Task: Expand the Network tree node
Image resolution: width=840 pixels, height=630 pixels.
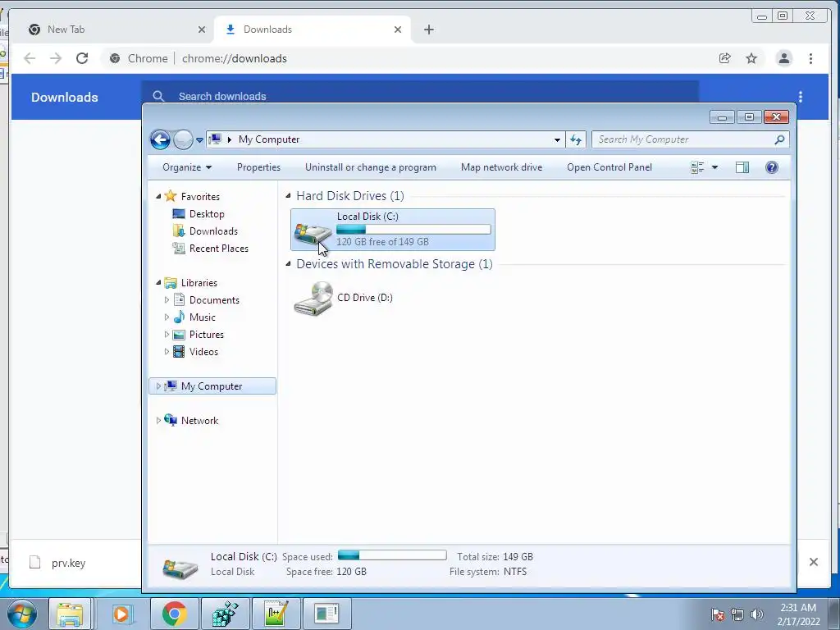Action: click(x=158, y=421)
